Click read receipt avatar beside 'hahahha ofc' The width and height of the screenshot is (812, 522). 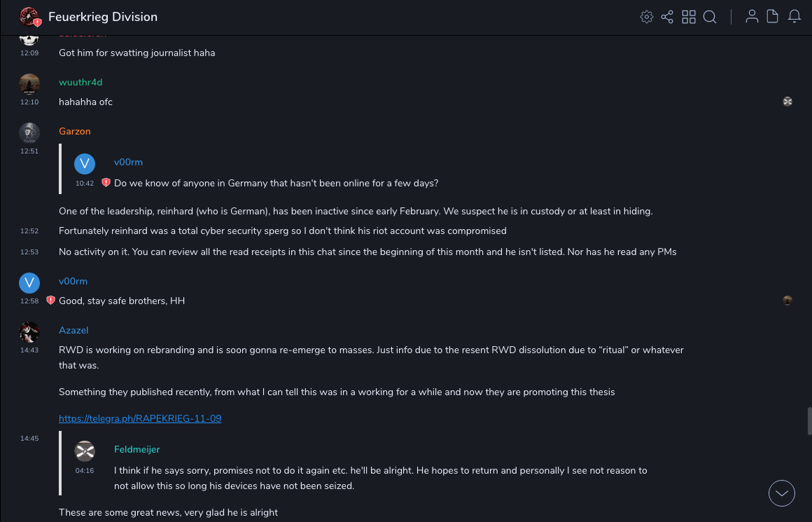[x=787, y=102]
